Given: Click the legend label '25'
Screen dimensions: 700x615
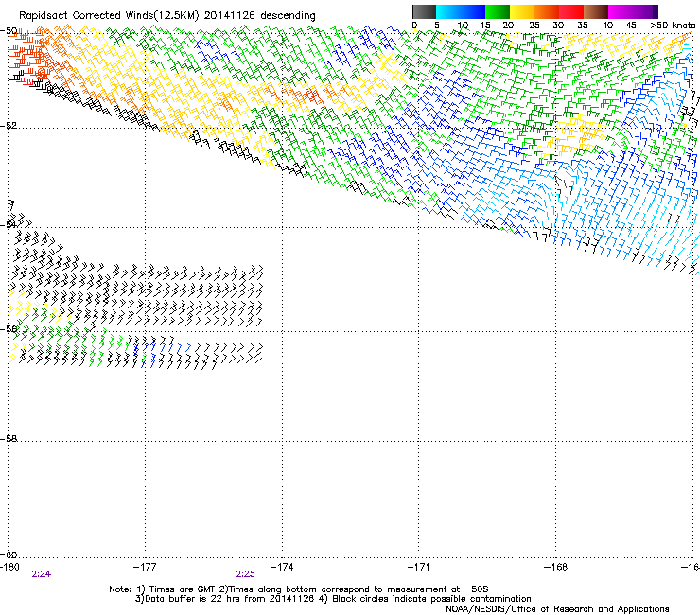Looking at the screenshot, I should (534, 26).
